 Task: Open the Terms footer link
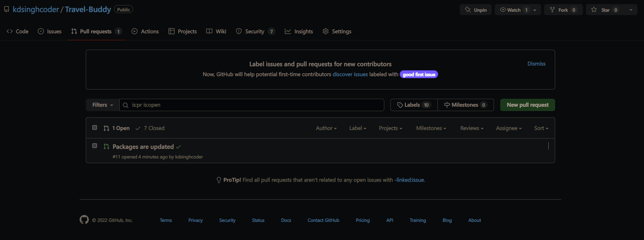pyautogui.click(x=166, y=220)
